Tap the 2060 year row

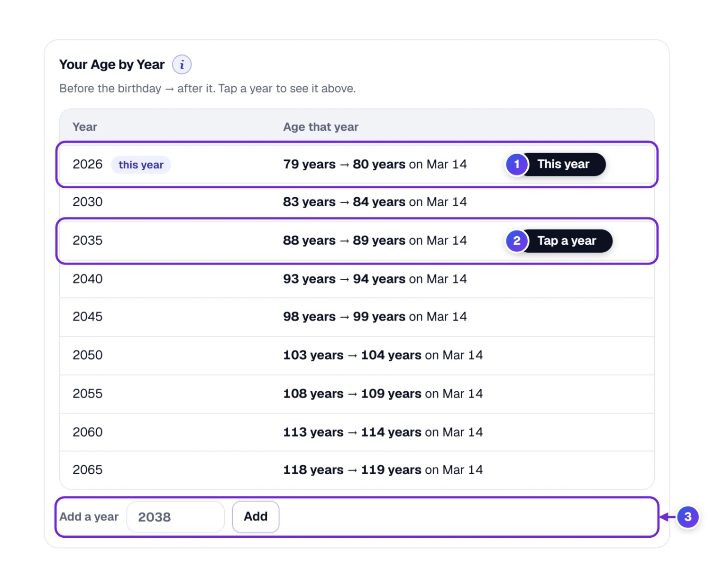pos(357,432)
